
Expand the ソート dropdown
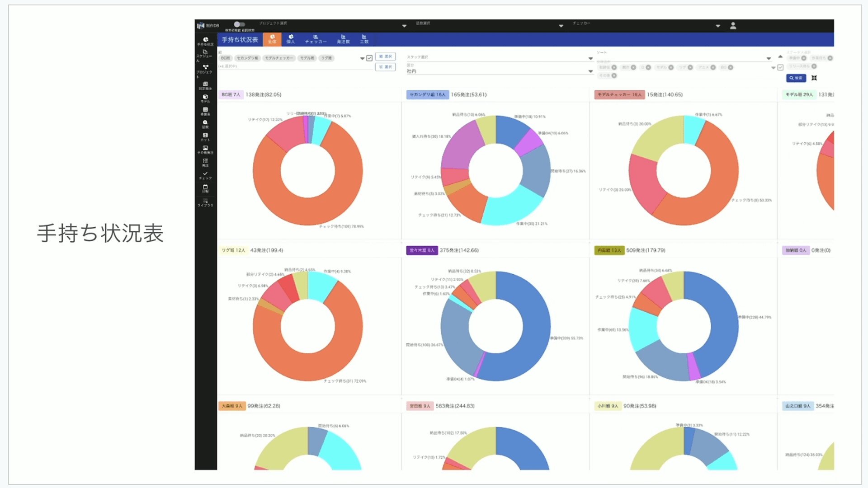769,58
